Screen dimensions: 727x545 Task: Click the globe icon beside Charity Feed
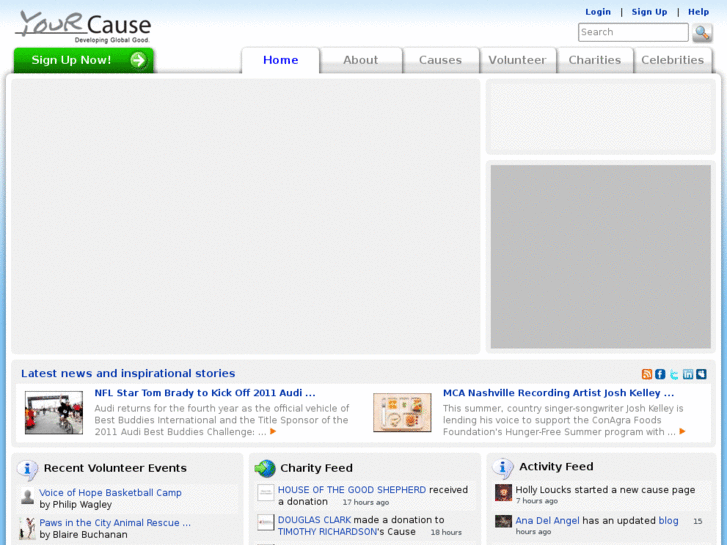click(x=265, y=468)
